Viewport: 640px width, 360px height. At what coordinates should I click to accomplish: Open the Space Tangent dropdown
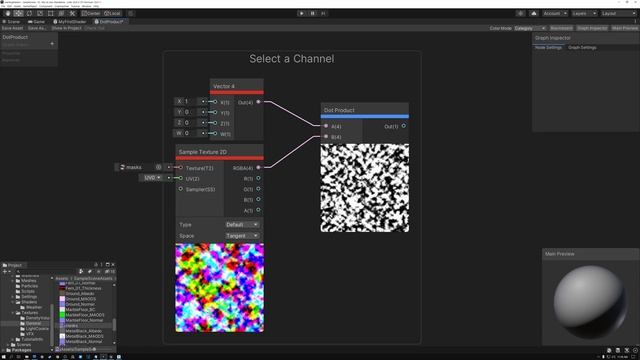pos(242,236)
